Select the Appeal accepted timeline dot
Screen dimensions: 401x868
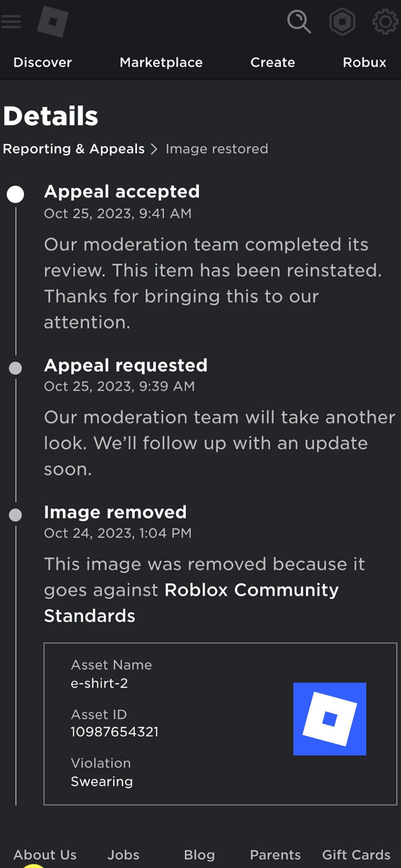(16, 195)
